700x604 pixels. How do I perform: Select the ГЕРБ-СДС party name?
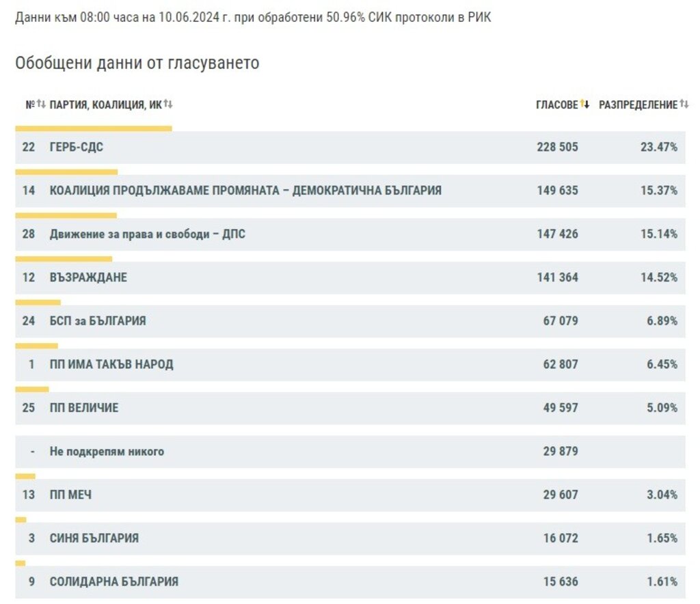(77, 147)
